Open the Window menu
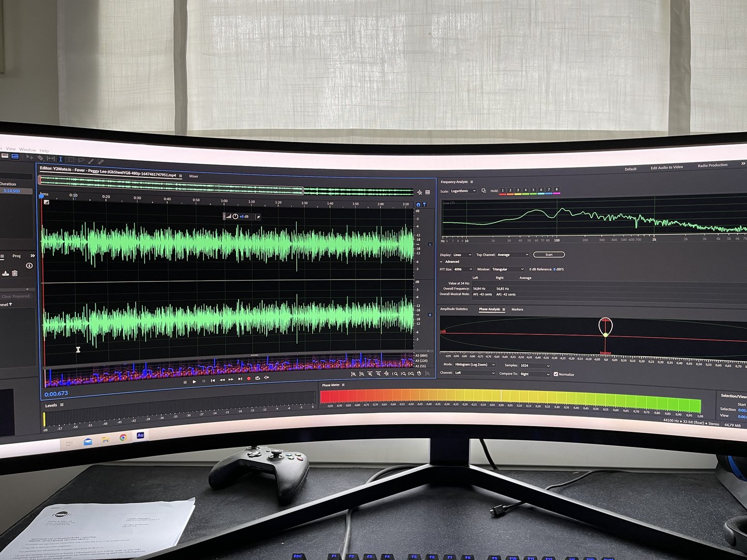This screenshot has height=560, width=747. [x=27, y=150]
